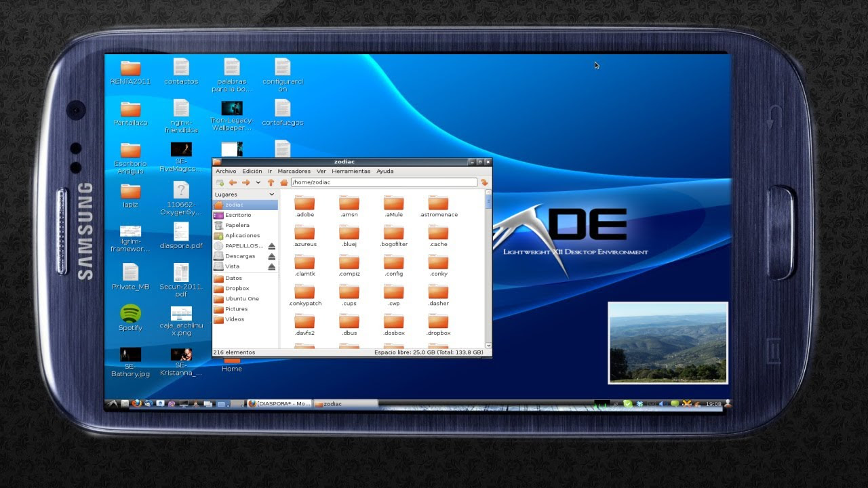868x488 pixels.
Task: Click the Home icon in the file manager toolbar
Action: (284, 182)
